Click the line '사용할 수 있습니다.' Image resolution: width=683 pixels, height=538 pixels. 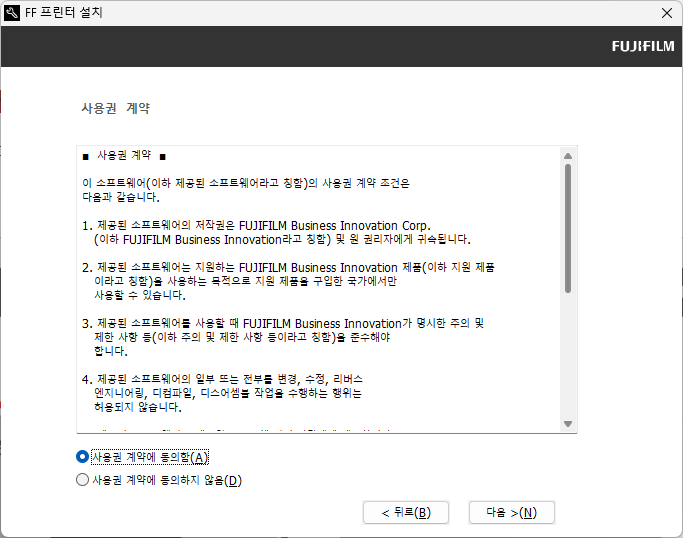pyautogui.click(x=140, y=295)
